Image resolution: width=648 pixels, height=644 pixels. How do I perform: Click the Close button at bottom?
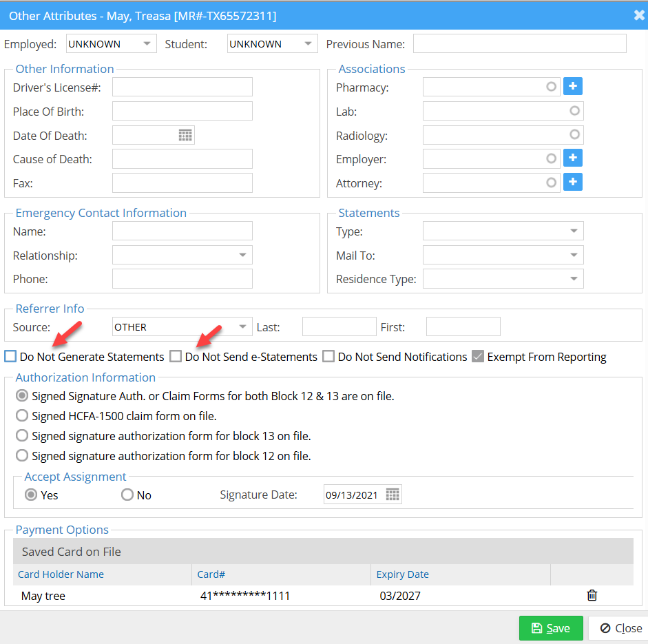point(620,628)
